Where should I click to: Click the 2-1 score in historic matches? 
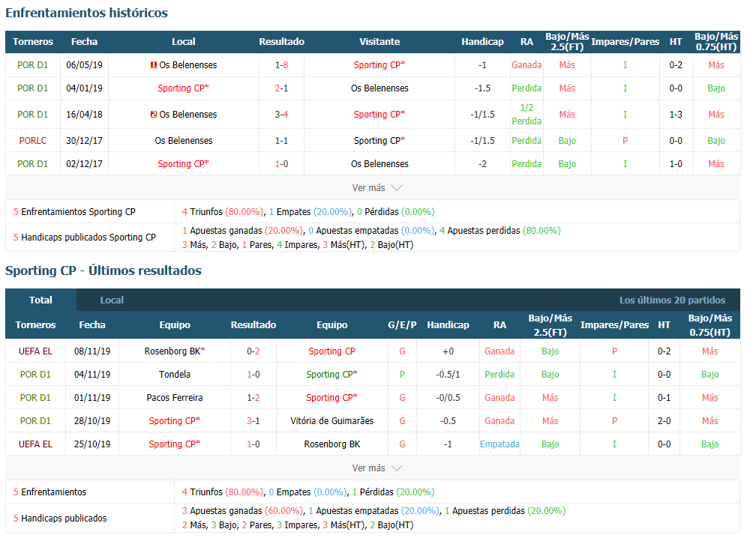tap(281, 88)
